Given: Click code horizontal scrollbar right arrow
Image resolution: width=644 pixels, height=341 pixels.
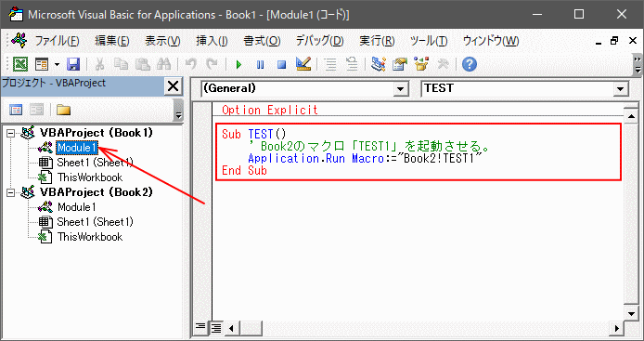Looking at the screenshot, I should (616, 328).
